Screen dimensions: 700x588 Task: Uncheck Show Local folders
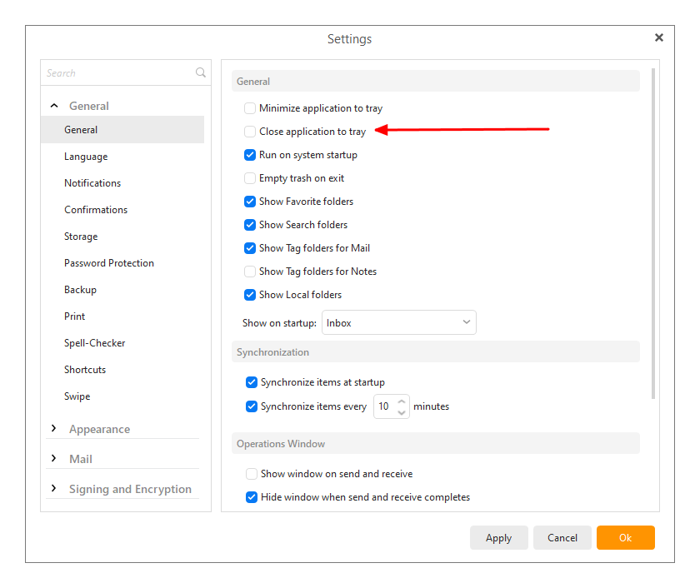tap(250, 295)
